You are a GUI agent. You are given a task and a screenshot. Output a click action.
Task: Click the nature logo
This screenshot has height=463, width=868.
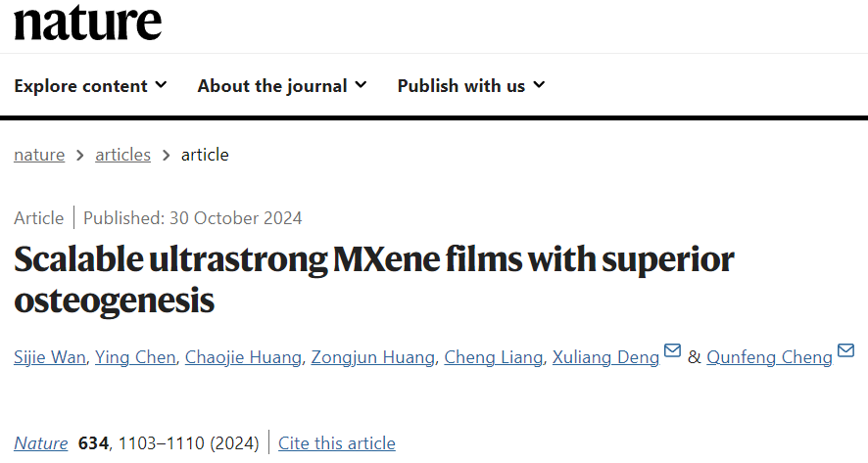pyautogui.click(x=87, y=21)
